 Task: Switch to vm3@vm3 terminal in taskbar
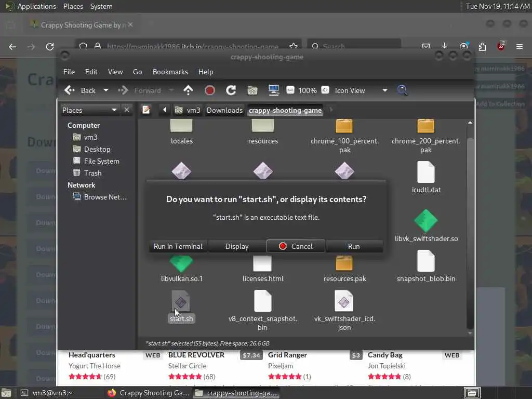(x=47, y=393)
